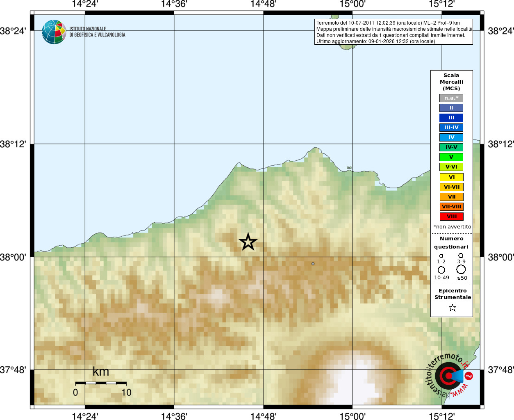
Task: Click the earthquake info text box
Action: pos(393,32)
